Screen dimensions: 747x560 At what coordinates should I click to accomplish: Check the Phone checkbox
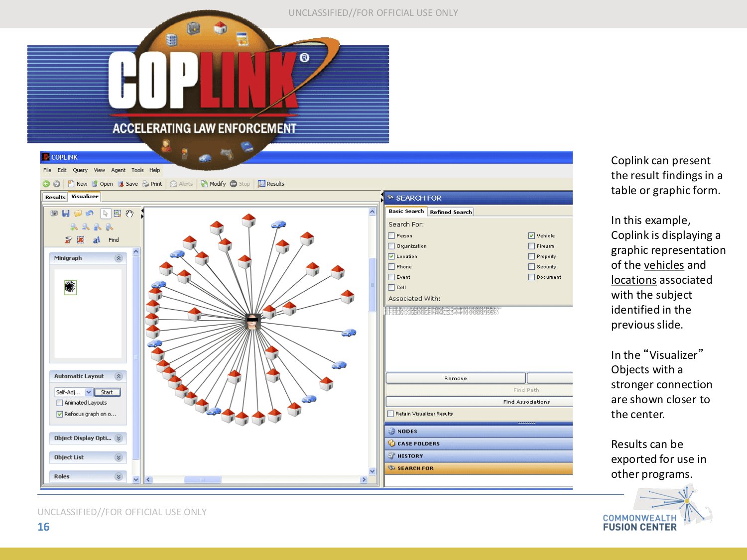(x=391, y=267)
